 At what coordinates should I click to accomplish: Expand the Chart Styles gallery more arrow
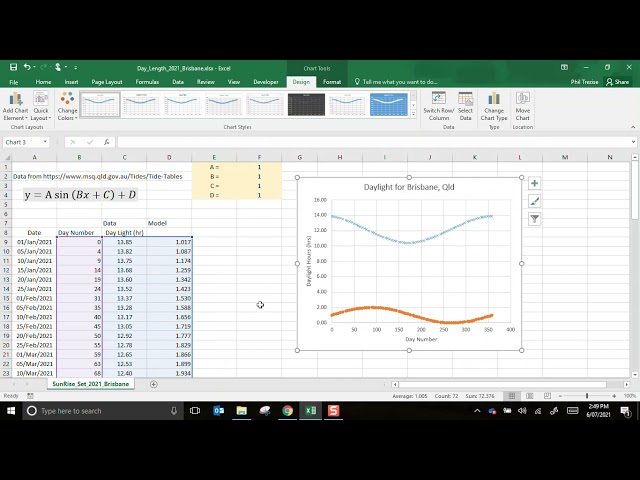pos(413,114)
